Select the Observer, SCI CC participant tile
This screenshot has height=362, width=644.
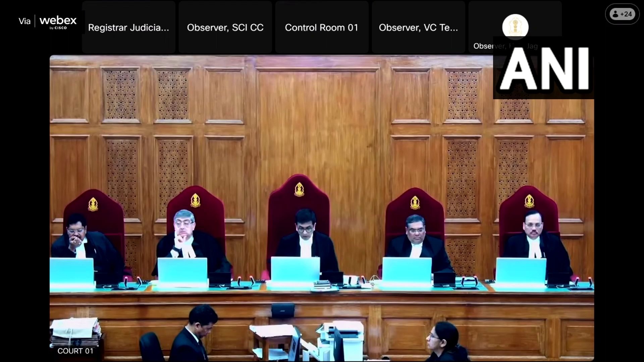click(225, 27)
